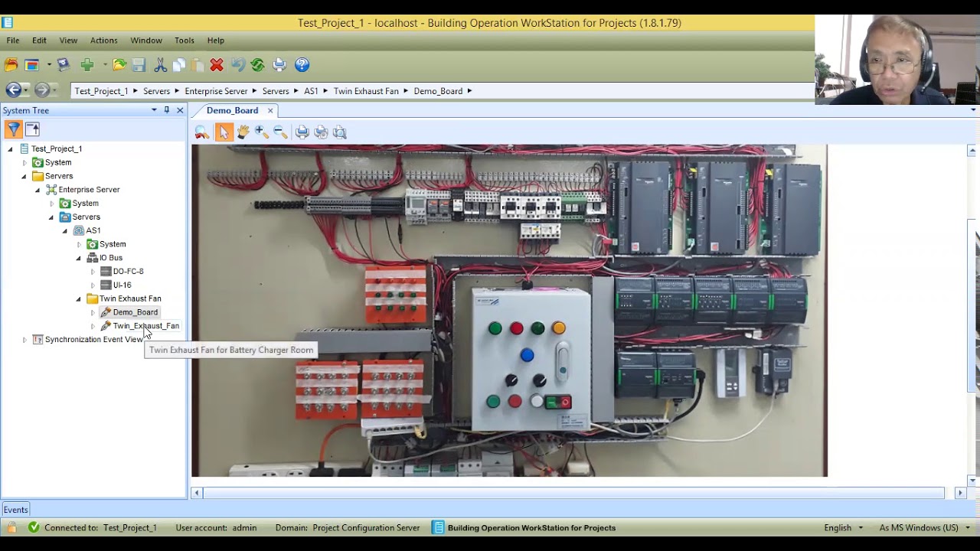This screenshot has height=551, width=980.
Task: Select Twin_Exhaust_Fan graphic in the tree
Action: coord(146,326)
